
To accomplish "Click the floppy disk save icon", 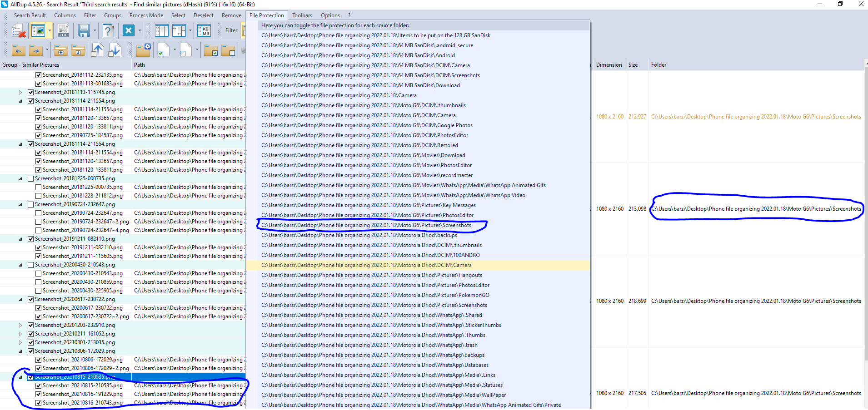I will point(84,31).
